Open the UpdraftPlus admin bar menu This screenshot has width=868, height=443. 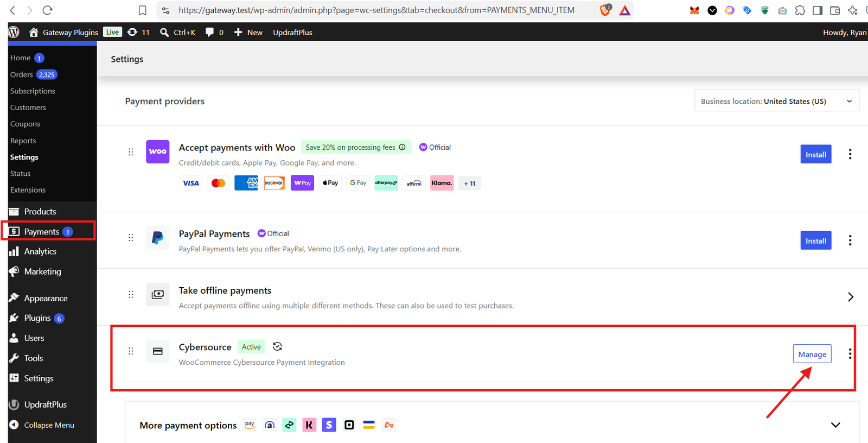[x=292, y=32]
